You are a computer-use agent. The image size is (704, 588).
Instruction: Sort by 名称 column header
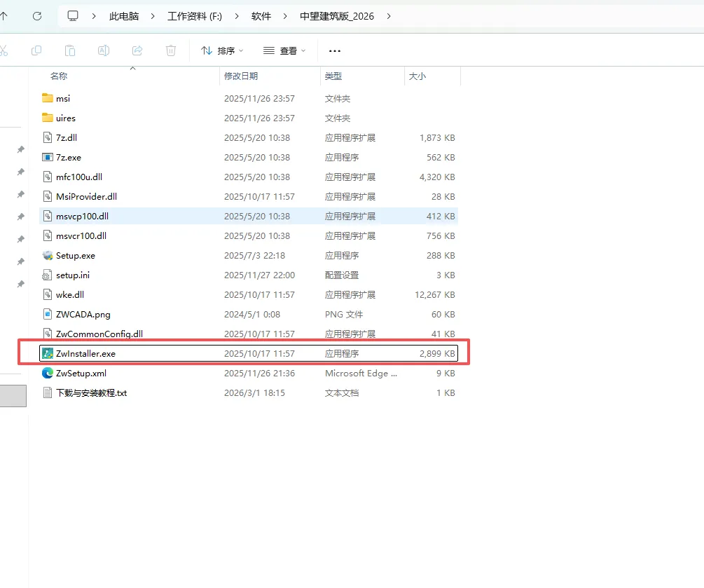[59, 76]
